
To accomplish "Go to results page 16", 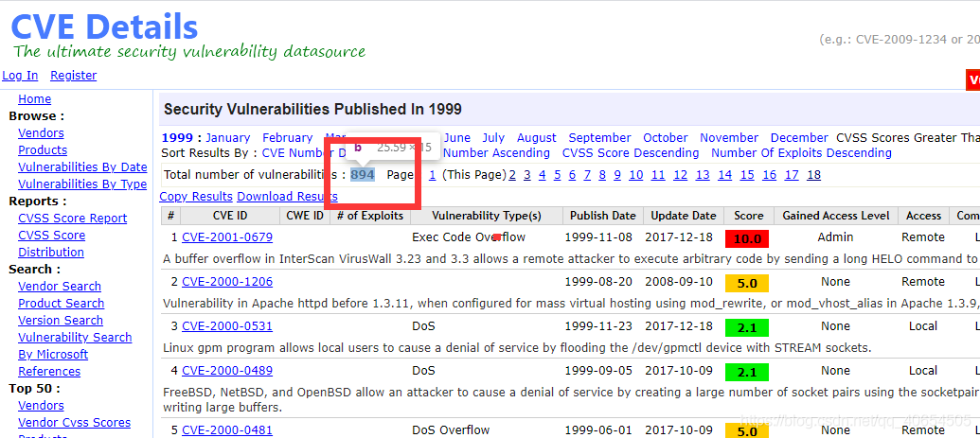I will point(770,175).
